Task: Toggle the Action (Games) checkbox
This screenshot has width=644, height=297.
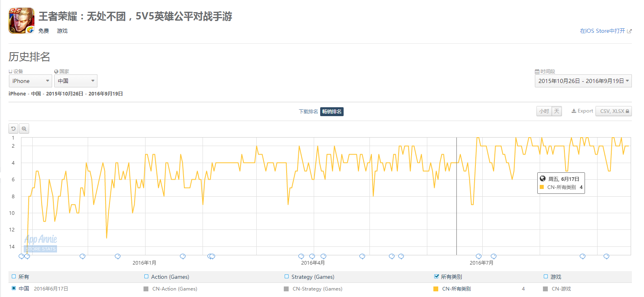Action: 146,276
